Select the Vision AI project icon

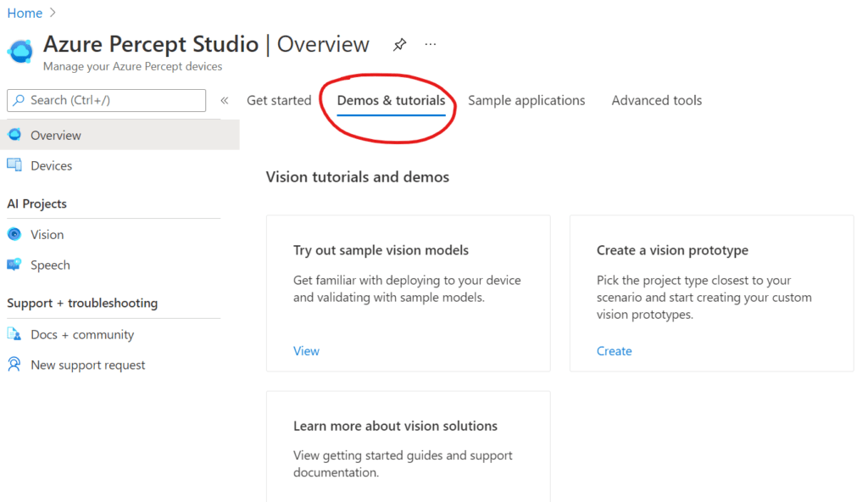pos(14,234)
